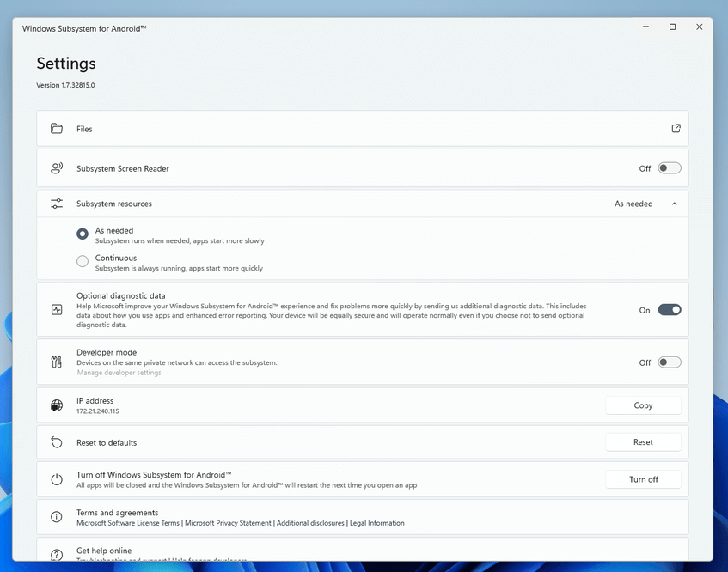This screenshot has height=572, width=728.
Task: Click the Reset to defaults arrow icon
Action: tap(57, 442)
